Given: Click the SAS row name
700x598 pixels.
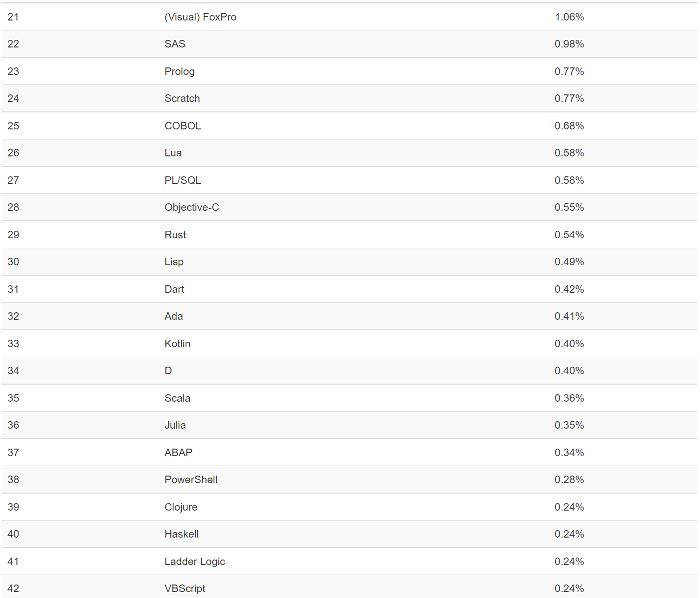Looking at the screenshot, I should (x=175, y=44).
